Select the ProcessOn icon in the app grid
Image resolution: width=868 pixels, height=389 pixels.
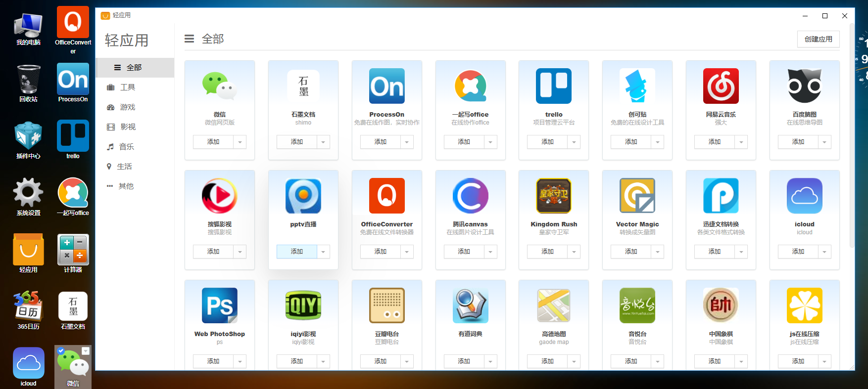point(387,86)
